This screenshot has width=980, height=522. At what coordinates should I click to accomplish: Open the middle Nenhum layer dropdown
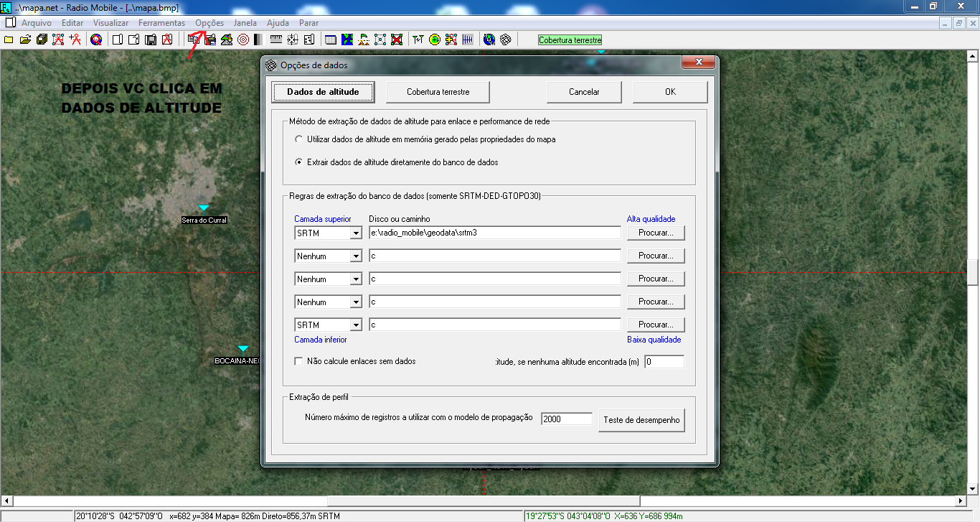point(356,279)
